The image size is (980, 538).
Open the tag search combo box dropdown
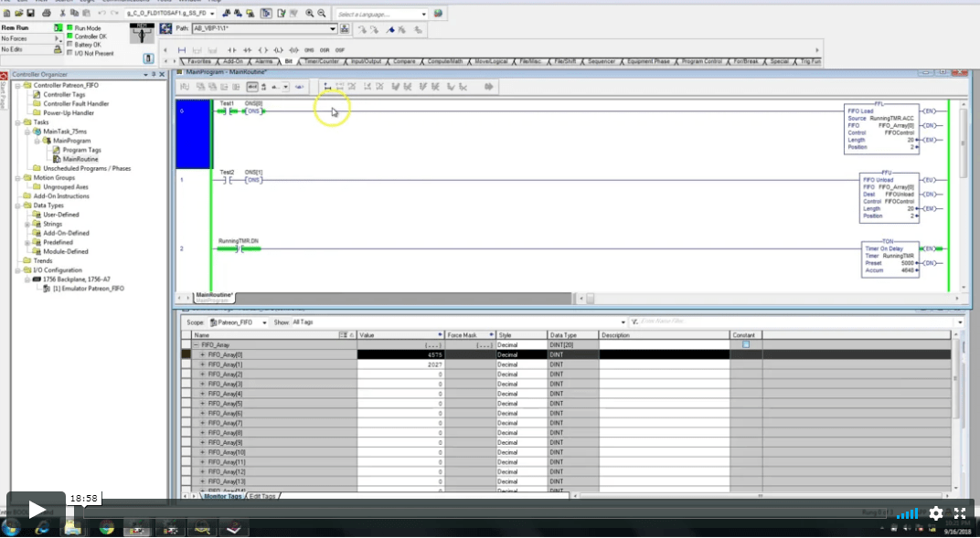coord(212,13)
